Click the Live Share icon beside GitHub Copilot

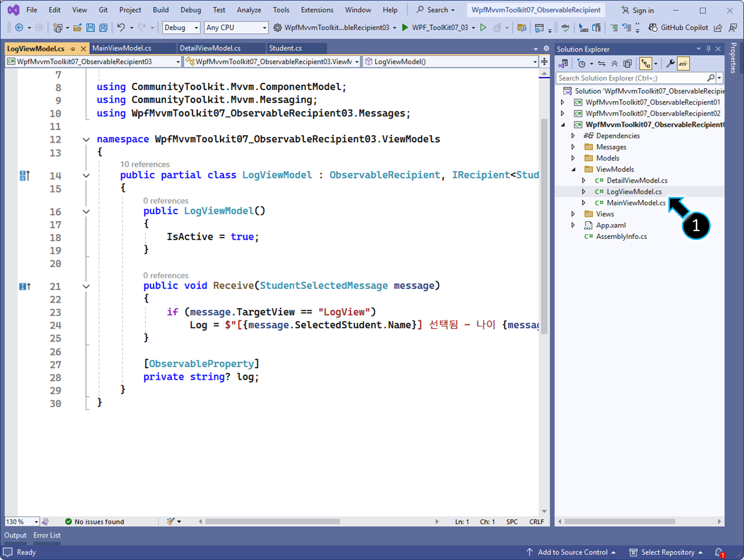tap(718, 28)
